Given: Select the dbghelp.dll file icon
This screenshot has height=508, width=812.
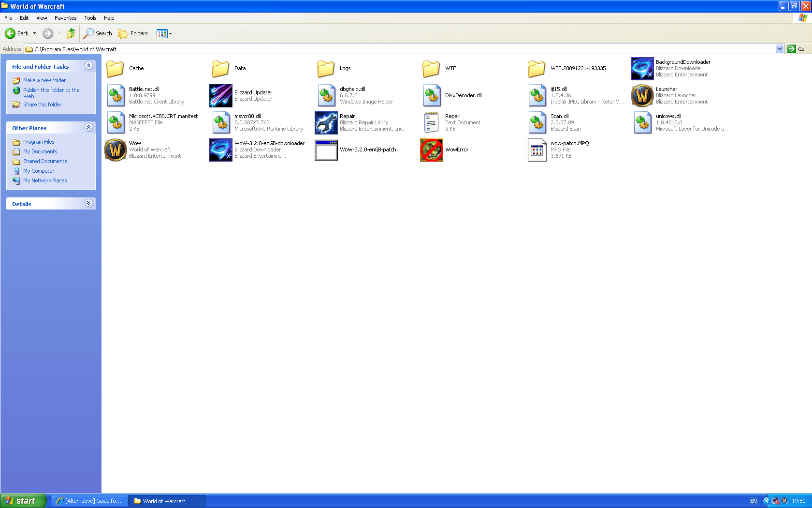Looking at the screenshot, I should coord(326,96).
